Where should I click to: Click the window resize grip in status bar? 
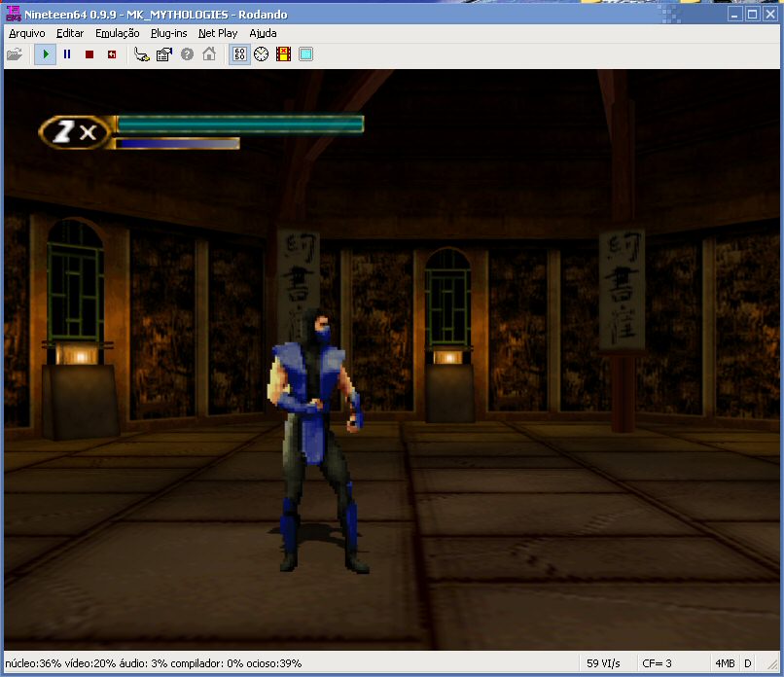[x=772, y=664]
